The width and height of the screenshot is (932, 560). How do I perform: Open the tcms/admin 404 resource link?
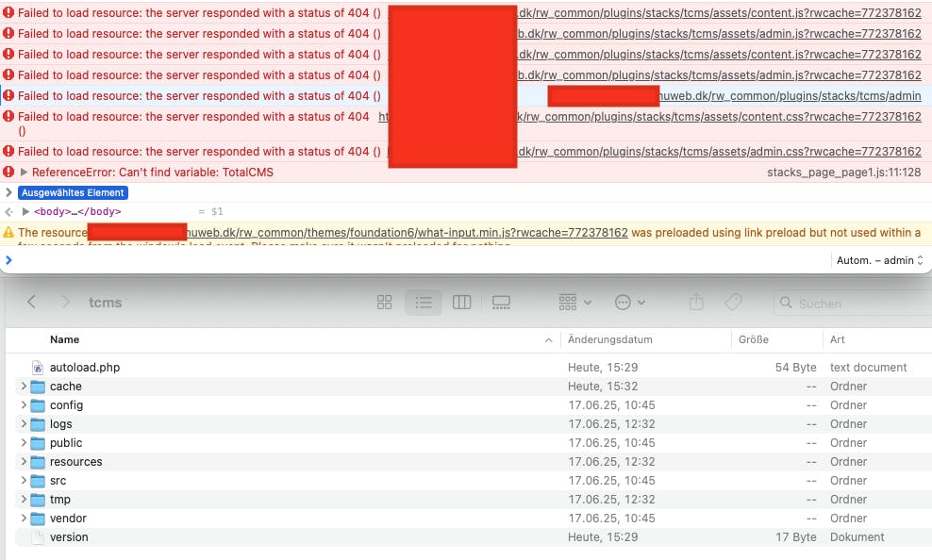pos(791,96)
